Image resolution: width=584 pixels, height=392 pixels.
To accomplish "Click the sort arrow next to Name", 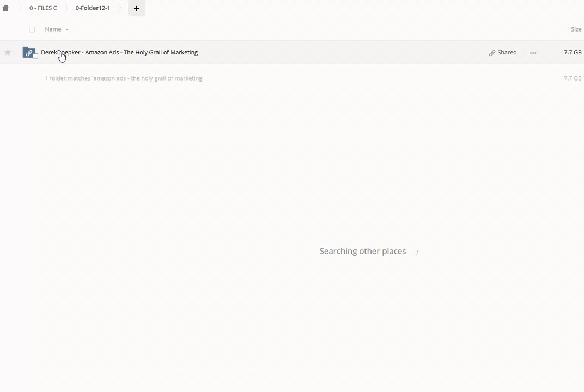I will tap(67, 29).
